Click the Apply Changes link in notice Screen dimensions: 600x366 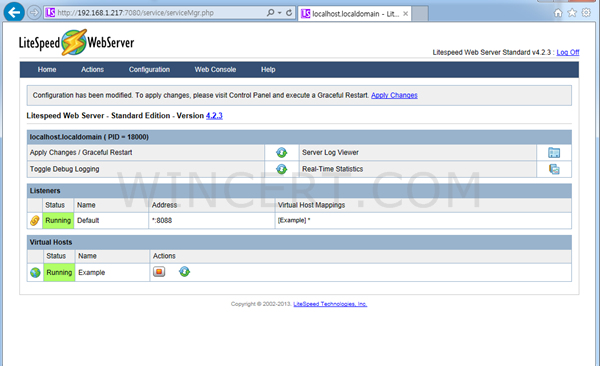394,95
